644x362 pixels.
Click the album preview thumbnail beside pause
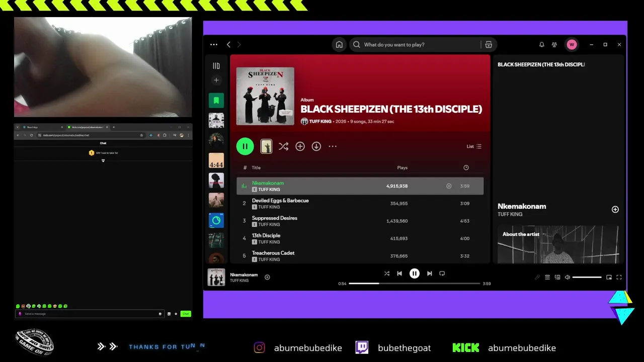(266, 146)
